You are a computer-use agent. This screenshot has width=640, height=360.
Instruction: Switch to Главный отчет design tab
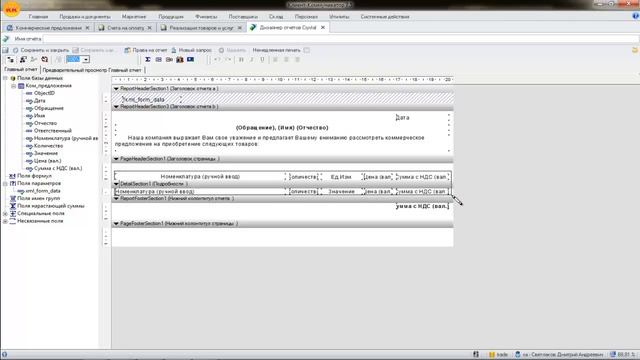(x=20, y=70)
